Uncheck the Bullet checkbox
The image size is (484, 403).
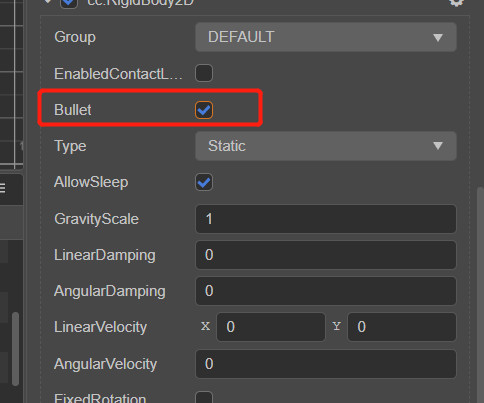(204, 110)
